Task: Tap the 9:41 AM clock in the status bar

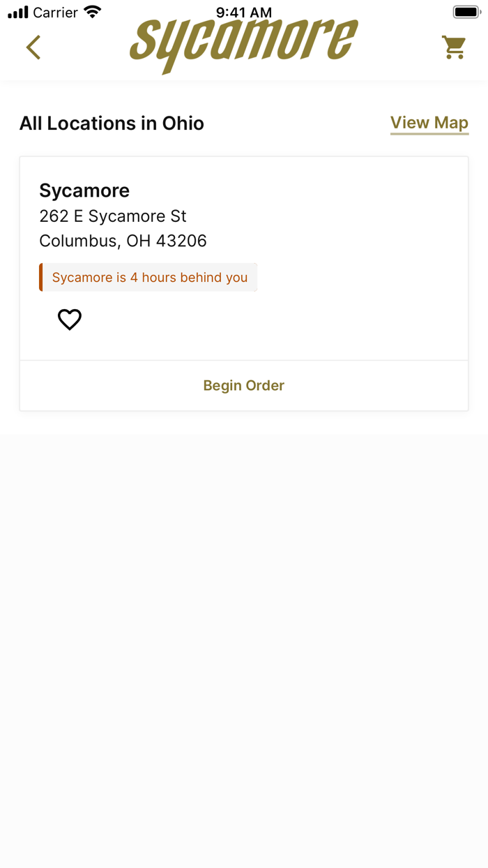Action: 243,11
